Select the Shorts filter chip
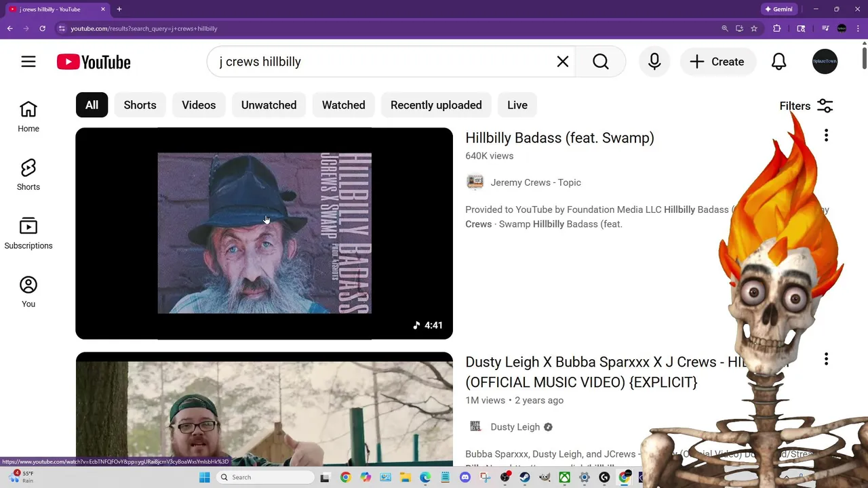868x488 pixels. coord(140,105)
